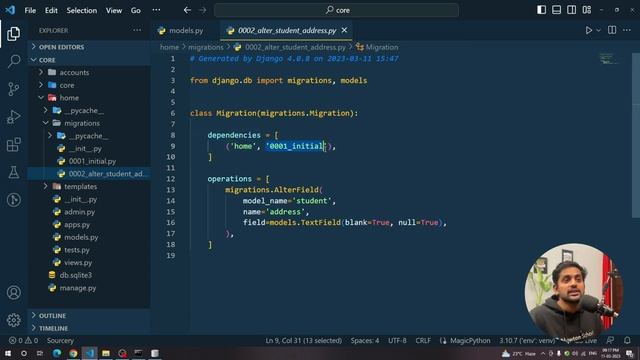Toggle the bottom panel layout
The image size is (640, 360).
[x=556, y=10]
